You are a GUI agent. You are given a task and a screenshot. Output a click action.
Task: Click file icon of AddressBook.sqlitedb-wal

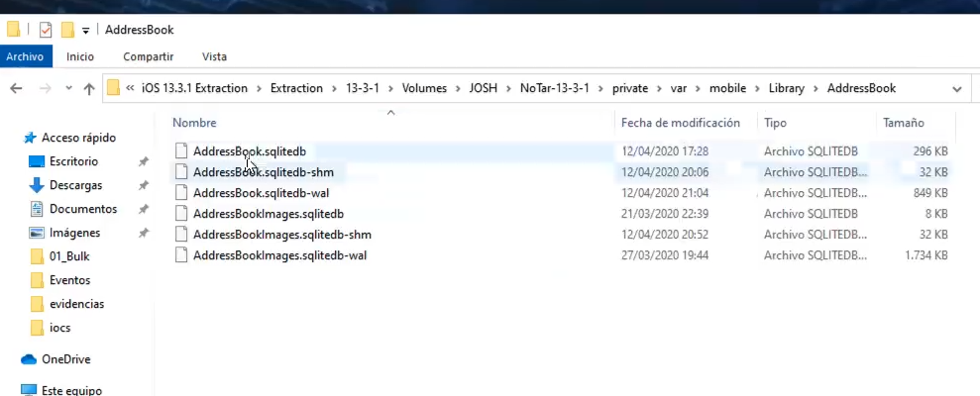[181, 193]
